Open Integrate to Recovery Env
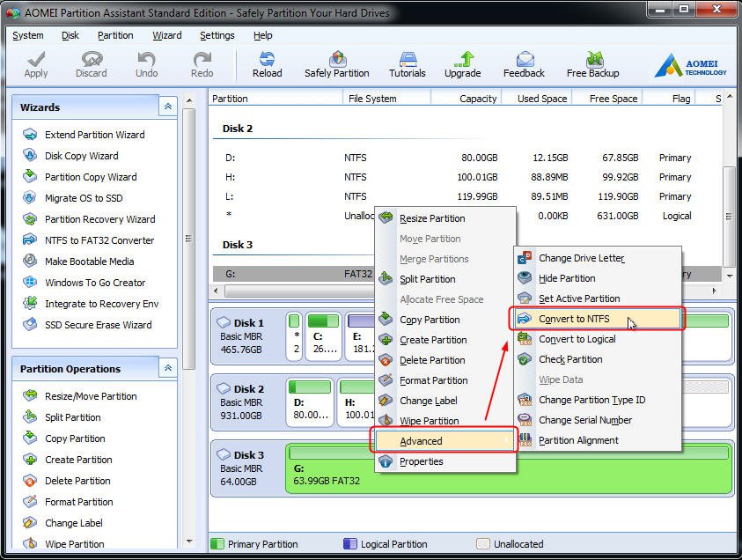 [101, 304]
